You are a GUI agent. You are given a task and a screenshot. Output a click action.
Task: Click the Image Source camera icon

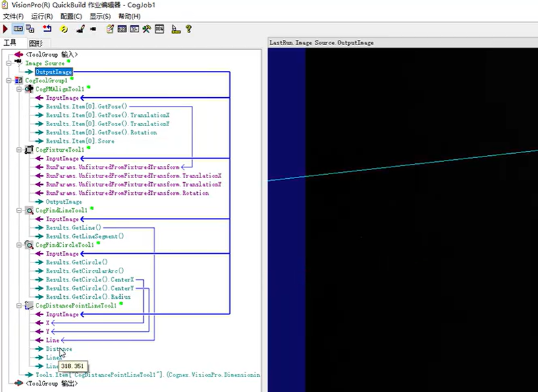click(x=18, y=63)
